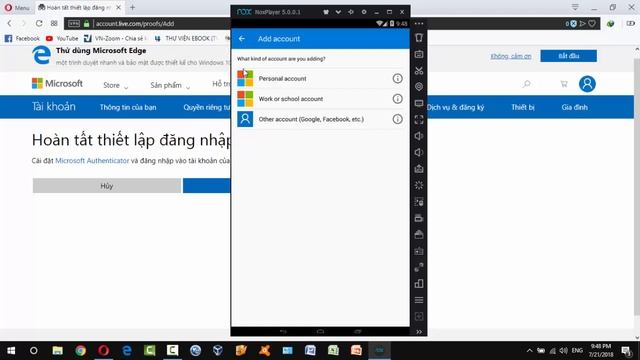The height and width of the screenshot is (360, 640).
Task: Open Microsoft site search magnifier
Action: click(x=527, y=84)
